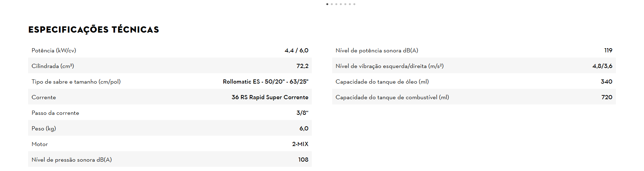Select the first (active) carousel dot

327,4
